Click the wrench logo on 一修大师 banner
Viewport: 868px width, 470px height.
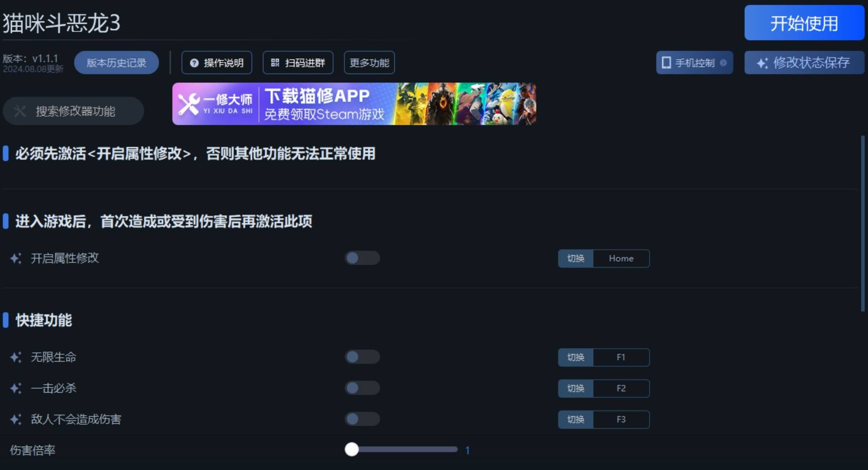pyautogui.click(x=188, y=104)
